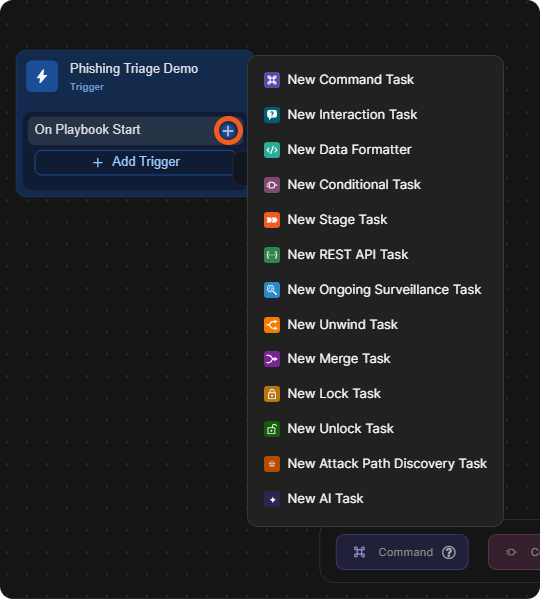Screen dimensions: 540x599
Task: Click the Command symbol in bottom Command button
Action: (x=359, y=552)
